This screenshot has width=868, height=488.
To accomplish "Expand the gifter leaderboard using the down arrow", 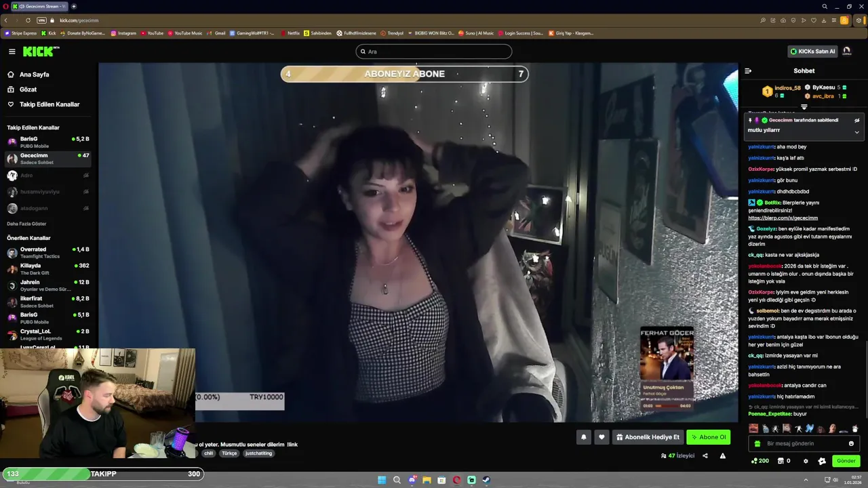I will 804,106.
